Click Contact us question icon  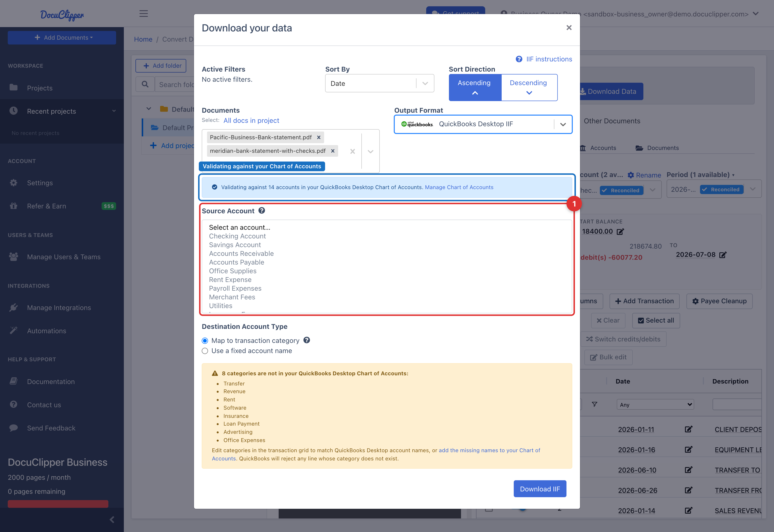(x=14, y=404)
